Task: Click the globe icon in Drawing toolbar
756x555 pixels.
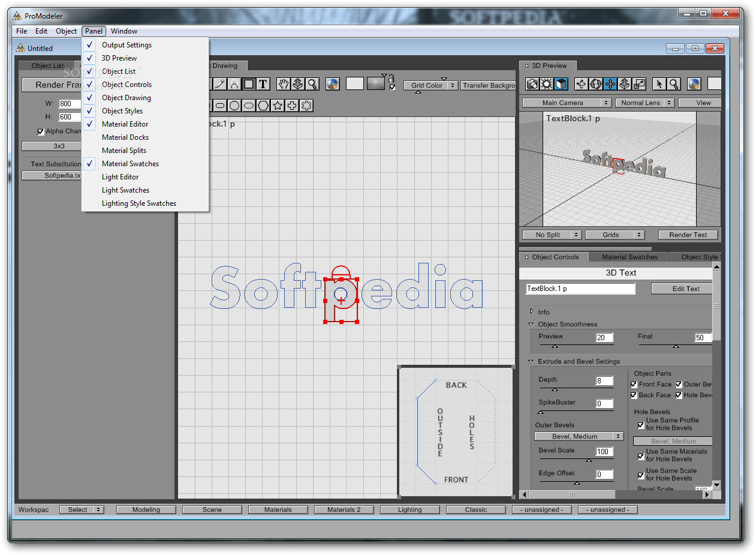Action: [332, 85]
